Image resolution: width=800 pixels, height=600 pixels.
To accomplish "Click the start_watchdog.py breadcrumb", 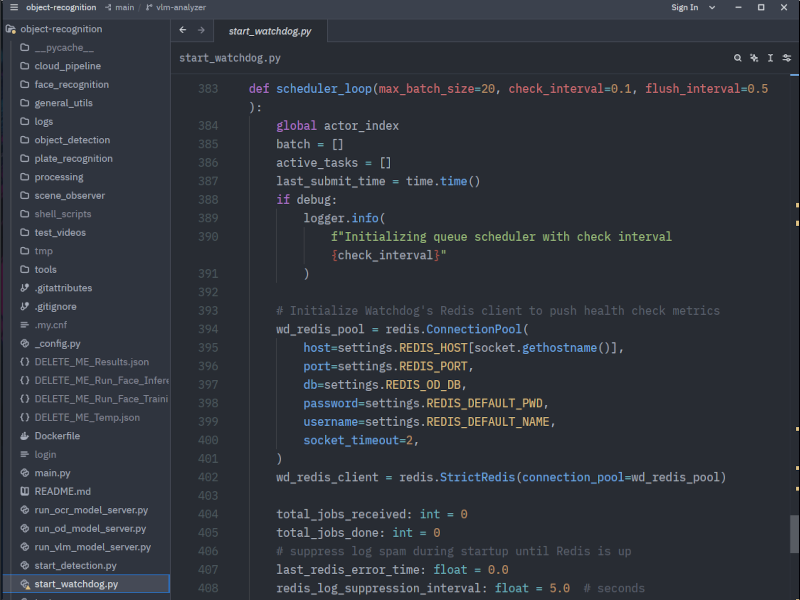I will click(x=230, y=58).
